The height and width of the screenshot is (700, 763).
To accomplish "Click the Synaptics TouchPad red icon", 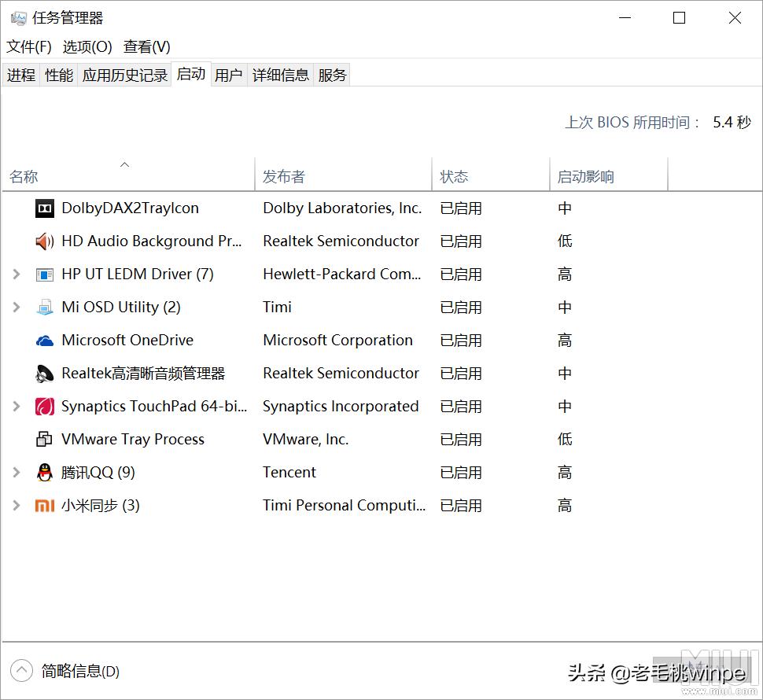I will click(45, 407).
